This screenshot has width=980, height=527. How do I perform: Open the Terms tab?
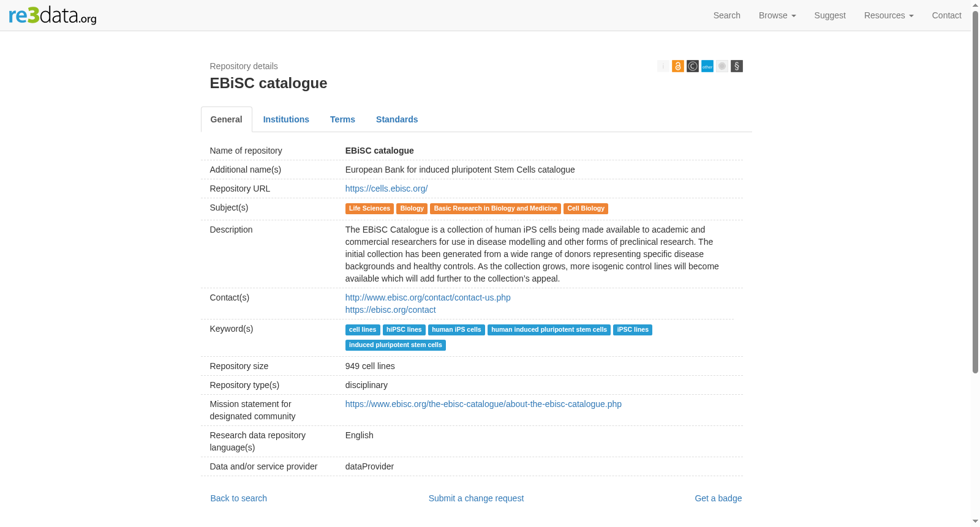pyautogui.click(x=342, y=119)
